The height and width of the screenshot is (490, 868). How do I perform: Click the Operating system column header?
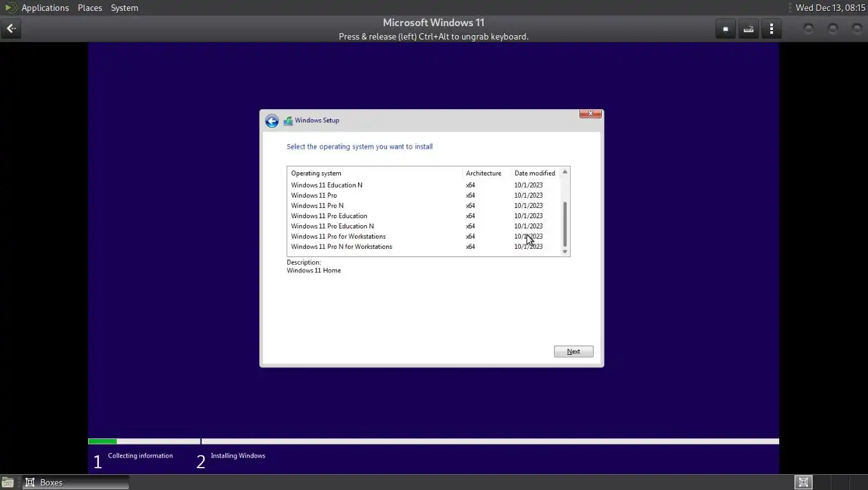tap(375, 173)
